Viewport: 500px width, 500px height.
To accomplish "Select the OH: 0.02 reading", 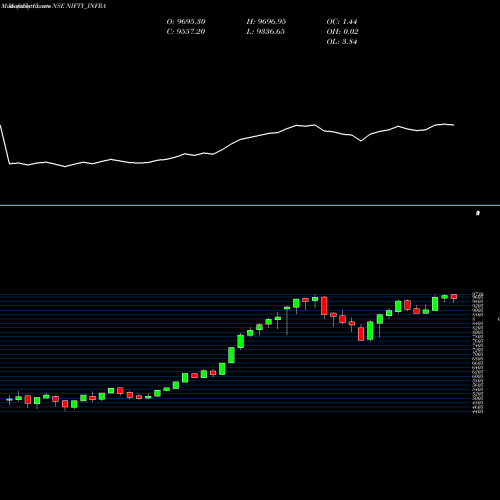I will 342,32.
